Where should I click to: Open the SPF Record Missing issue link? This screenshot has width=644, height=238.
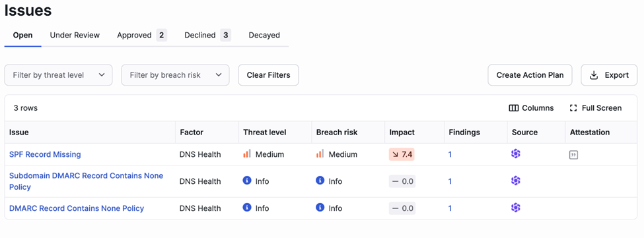(x=45, y=154)
